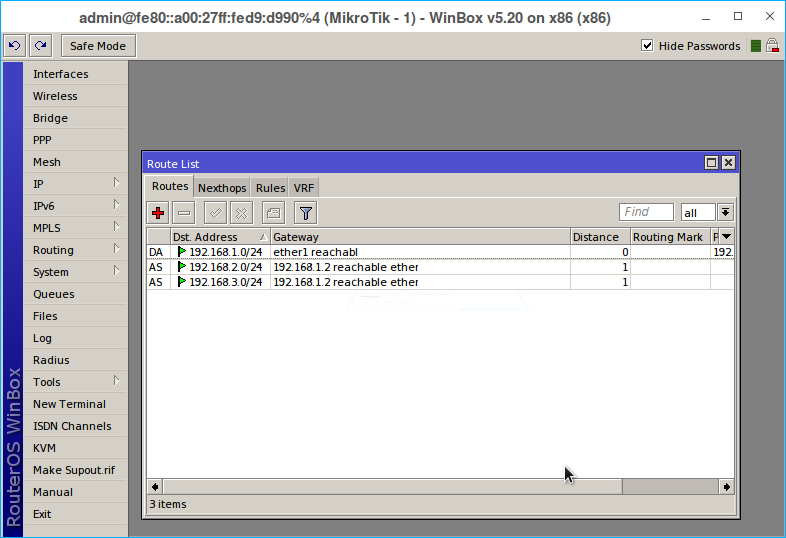Enable Safe Mode
The height and width of the screenshot is (538, 786).
pyautogui.click(x=98, y=46)
